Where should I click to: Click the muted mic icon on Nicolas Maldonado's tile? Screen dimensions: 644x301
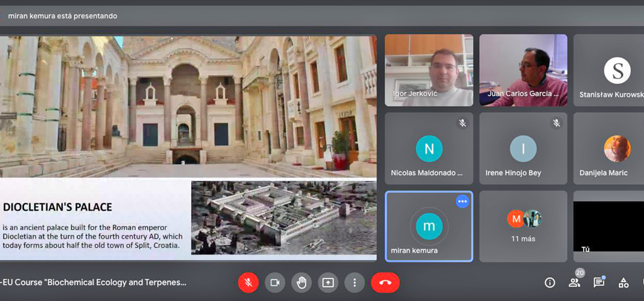click(462, 123)
